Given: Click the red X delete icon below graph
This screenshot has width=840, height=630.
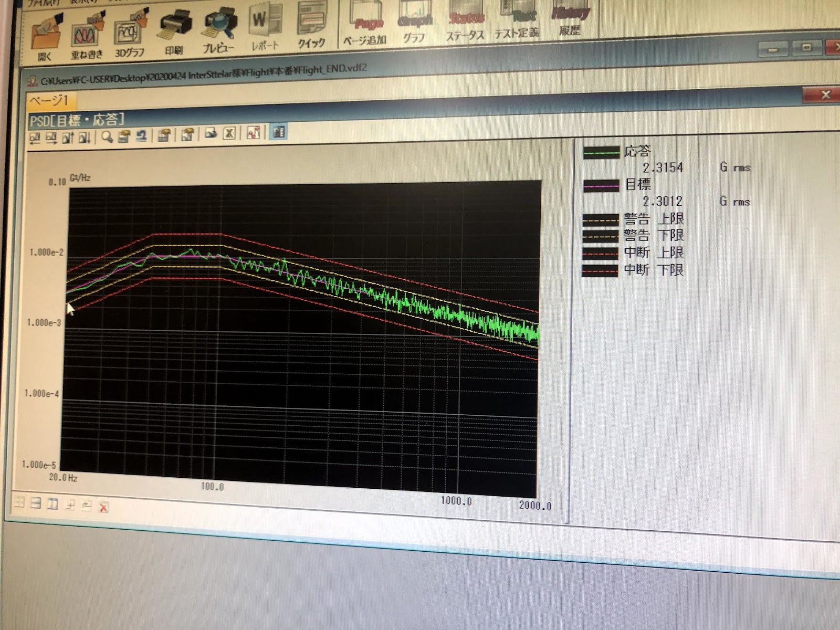Looking at the screenshot, I should (103, 507).
